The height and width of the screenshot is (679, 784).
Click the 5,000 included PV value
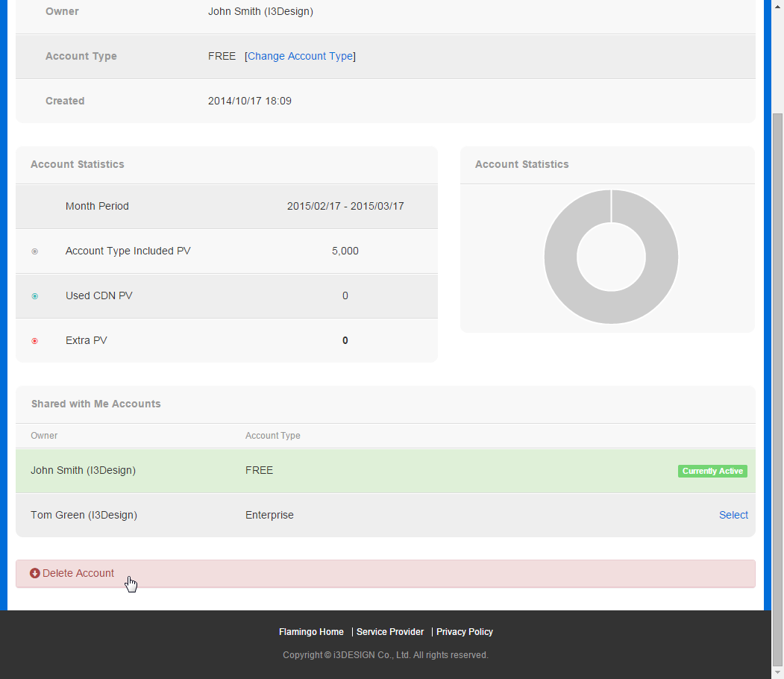pos(345,251)
